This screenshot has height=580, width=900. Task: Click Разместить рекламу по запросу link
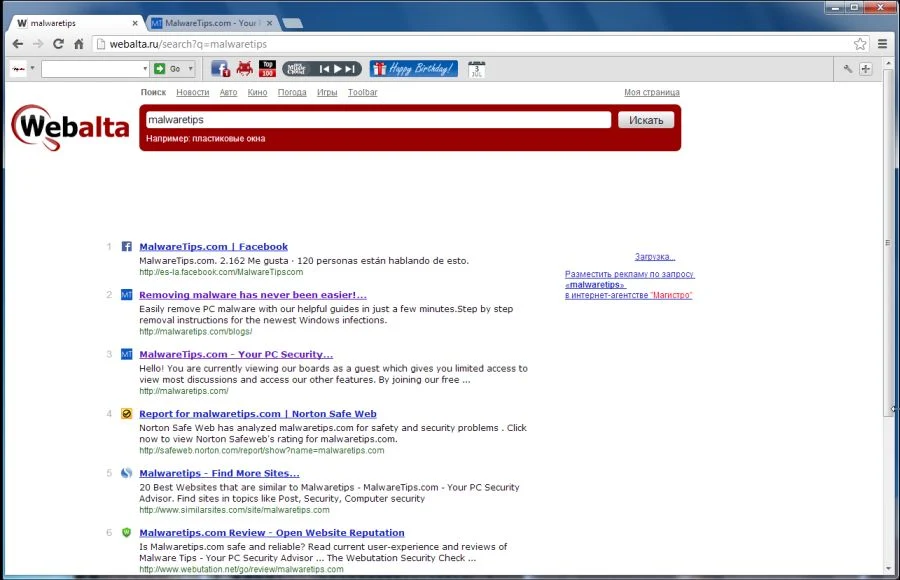[630, 274]
